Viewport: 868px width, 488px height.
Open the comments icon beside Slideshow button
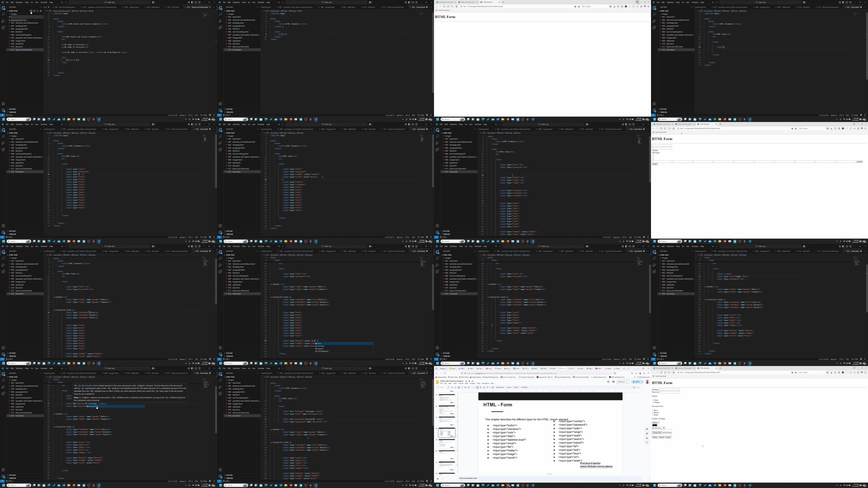click(613, 382)
